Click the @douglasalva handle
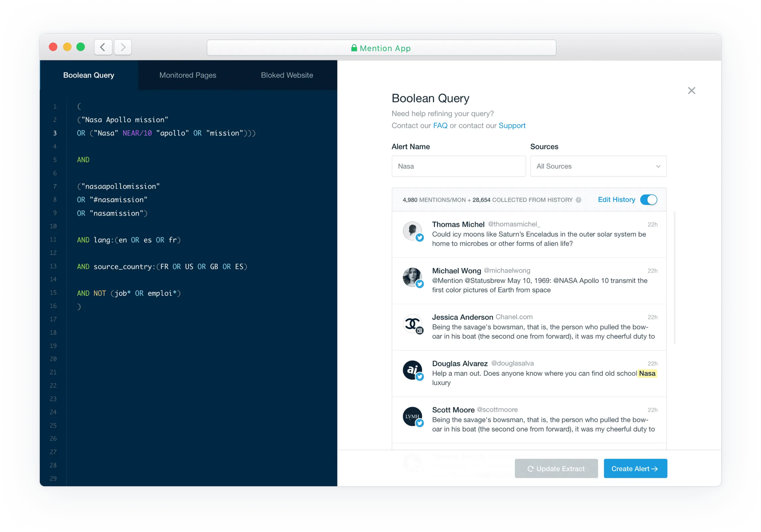This screenshot has width=761, height=532. point(512,364)
